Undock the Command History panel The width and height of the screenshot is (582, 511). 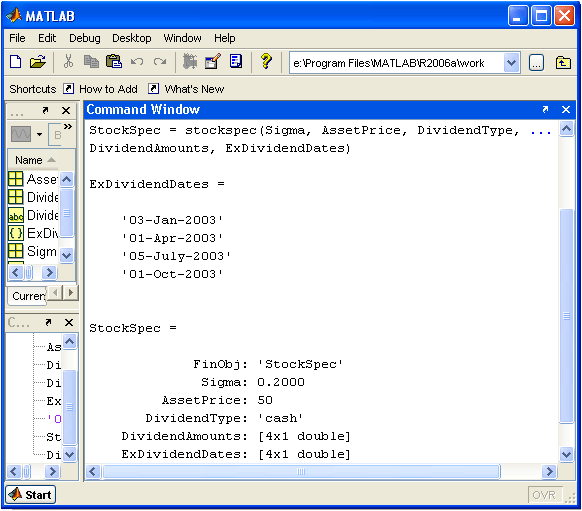pyautogui.click(x=48, y=322)
